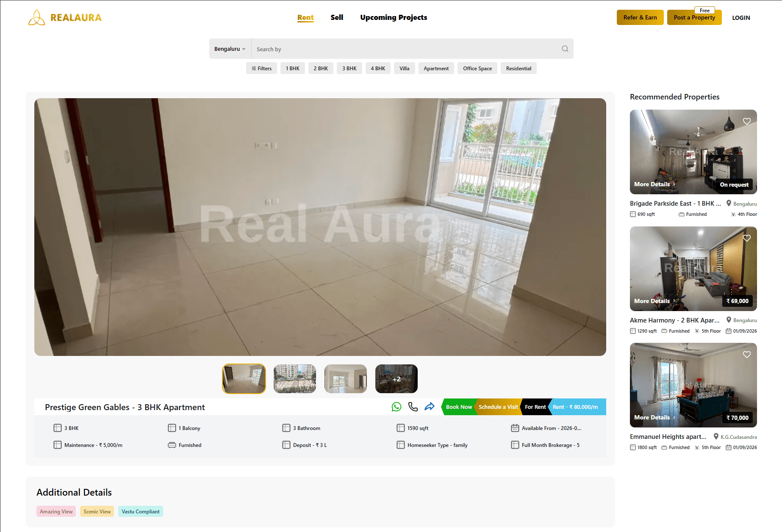Select the Villa filter chip
Image resolution: width=782 pixels, height=532 pixels.
coord(405,68)
